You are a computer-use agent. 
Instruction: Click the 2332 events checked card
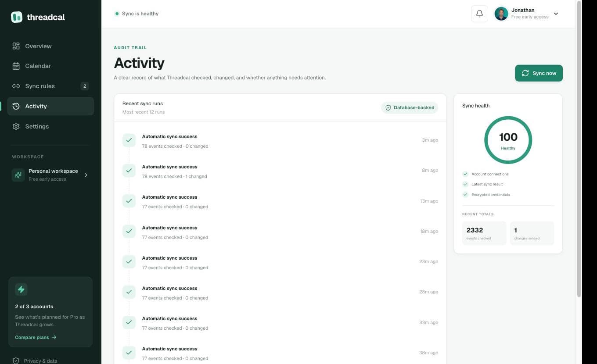coord(484,233)
